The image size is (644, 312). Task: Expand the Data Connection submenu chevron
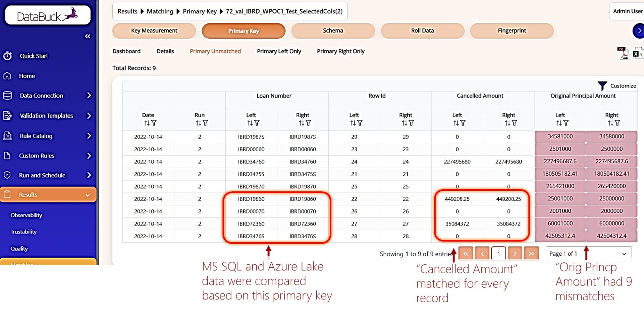pyautogui.click(x=89, y=96)
